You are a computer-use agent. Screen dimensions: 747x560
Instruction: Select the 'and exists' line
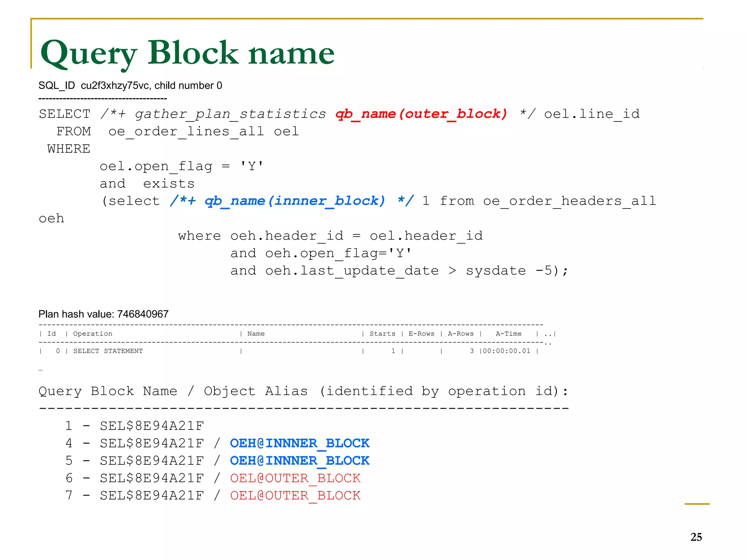147,183
